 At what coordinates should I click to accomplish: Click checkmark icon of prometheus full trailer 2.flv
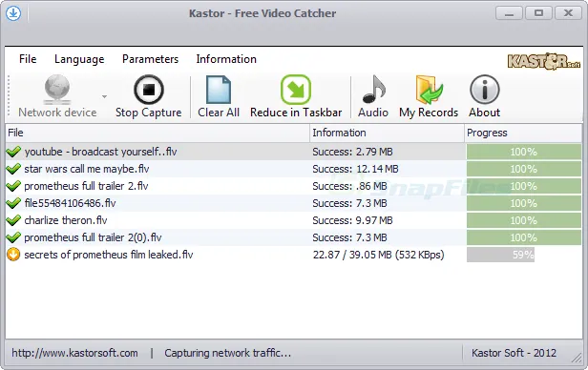(13, 186)
